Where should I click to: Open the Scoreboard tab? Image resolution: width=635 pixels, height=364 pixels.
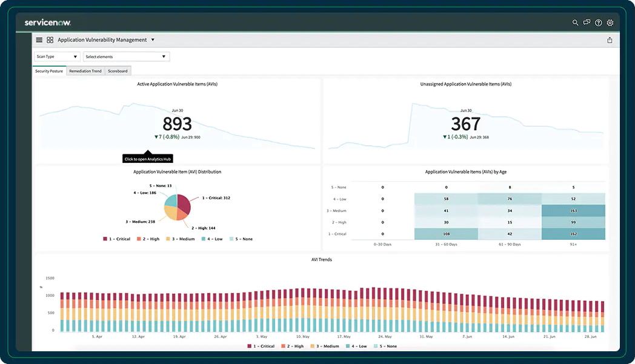click(x=118, y=70)
